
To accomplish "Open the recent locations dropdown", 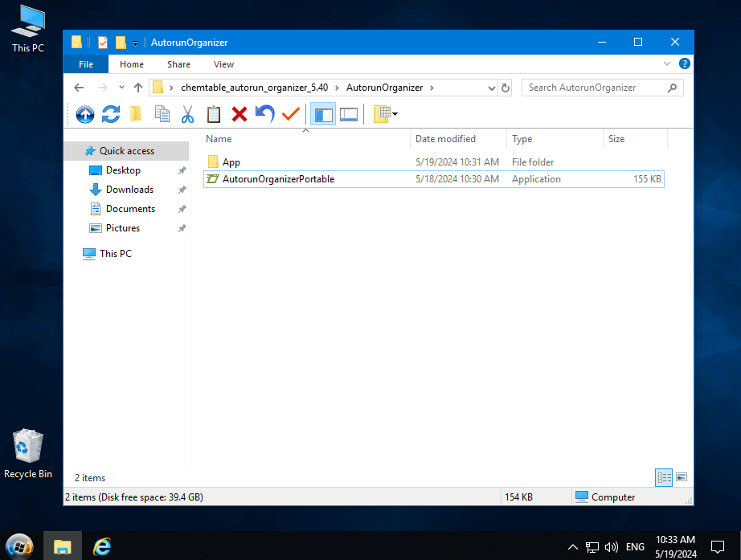I will (121, 88).
